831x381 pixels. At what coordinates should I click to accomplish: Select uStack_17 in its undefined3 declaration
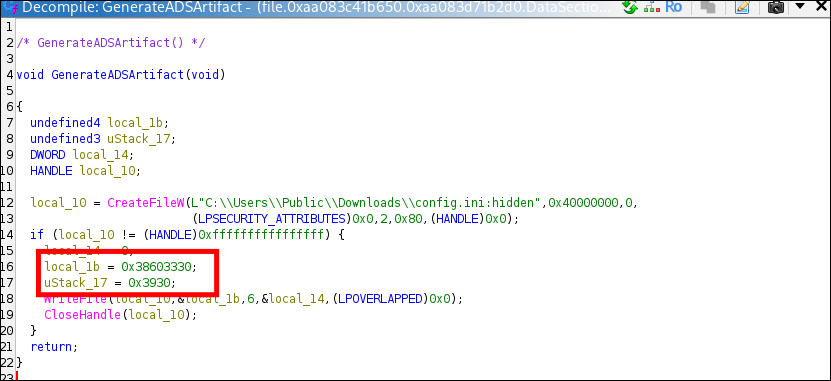coord(139,139)
